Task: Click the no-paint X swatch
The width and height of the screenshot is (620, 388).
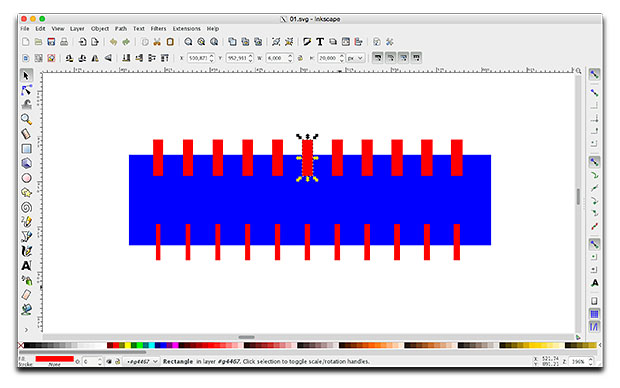Action: click(x=21, y=345)
